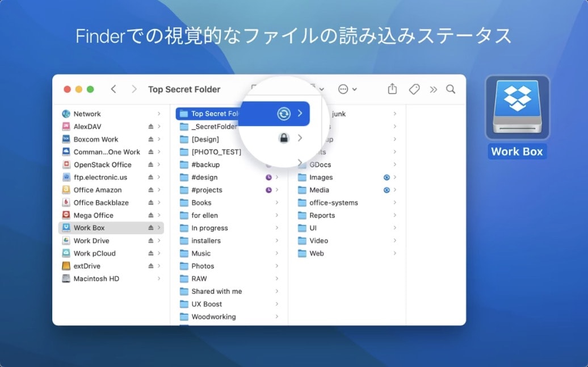The height and width of the screenshot is (367, 588).
Task: Click the eye status icon beside Images
Action: tap(387, 177)
